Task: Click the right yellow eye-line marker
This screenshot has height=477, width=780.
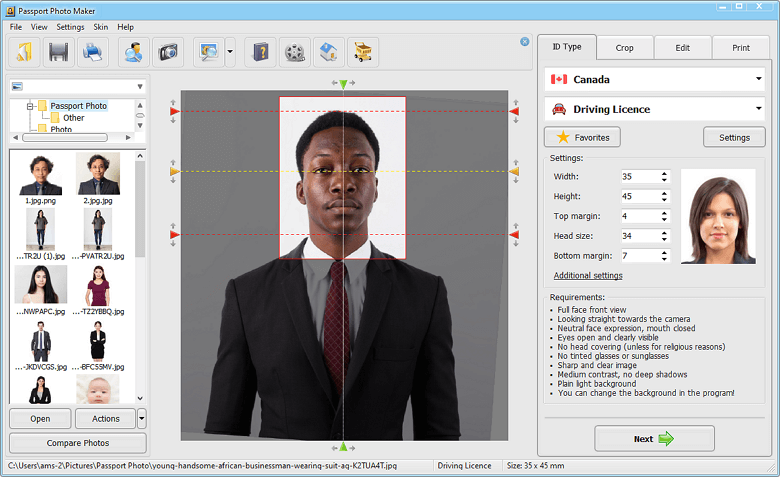Action: tap(514, 172)
